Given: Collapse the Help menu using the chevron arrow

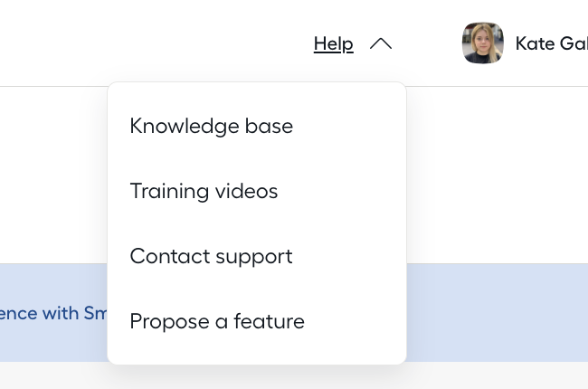Looking at the screenshot, I should coord(381,43).
